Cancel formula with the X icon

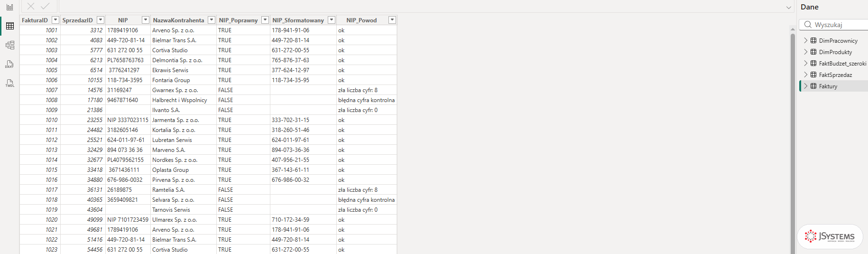(31, 6)
